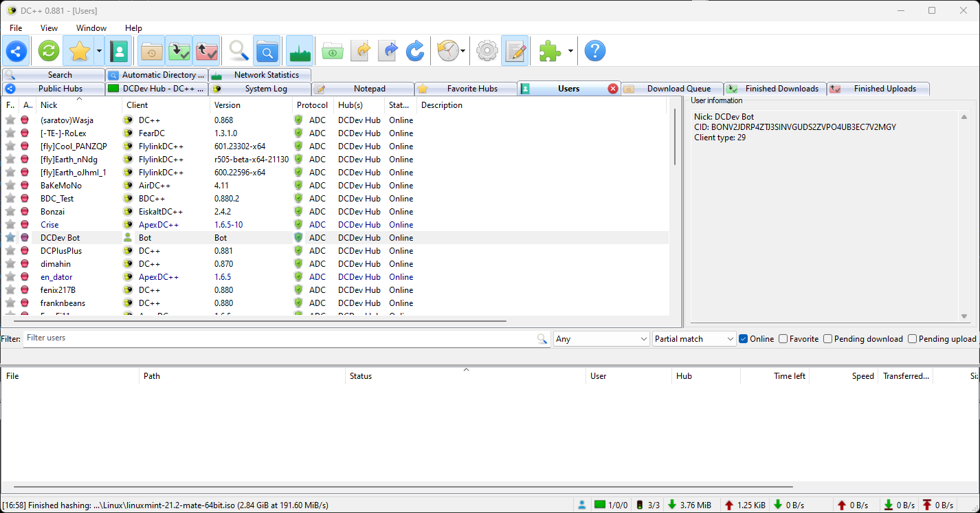Toggle the Online checkbox
This screenshot has height=513, width=980.
744,339
